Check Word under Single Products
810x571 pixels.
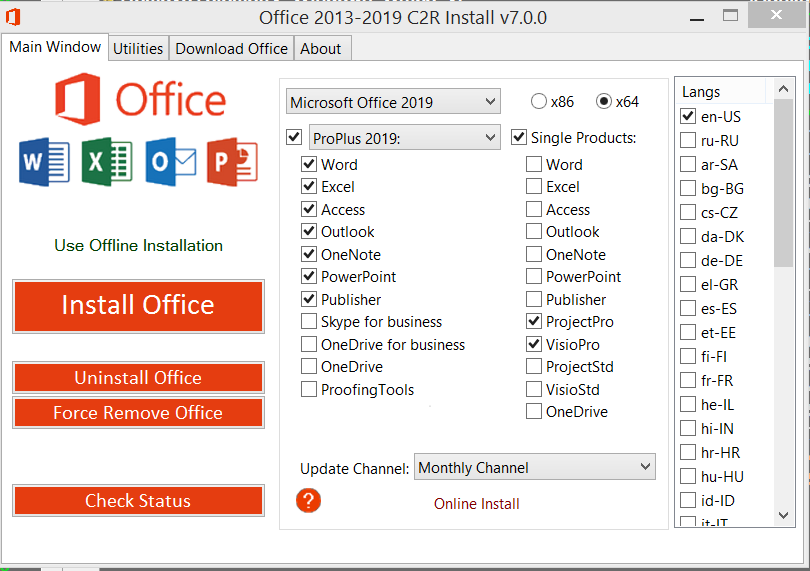(x=534, y=164)
